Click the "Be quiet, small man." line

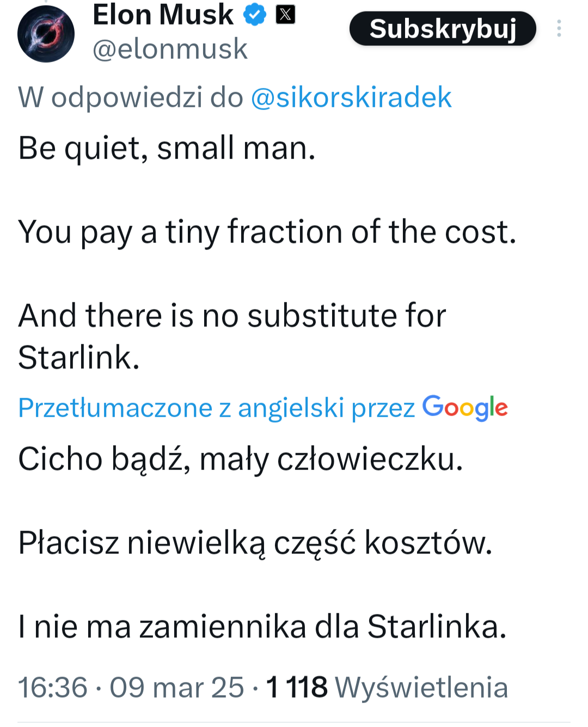(x=167, y=148)
